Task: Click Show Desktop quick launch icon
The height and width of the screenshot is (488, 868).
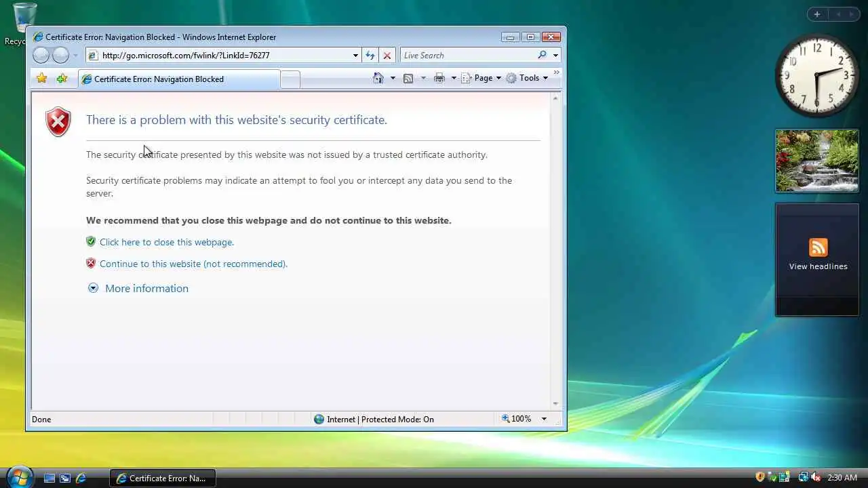Action: (50, 478)
